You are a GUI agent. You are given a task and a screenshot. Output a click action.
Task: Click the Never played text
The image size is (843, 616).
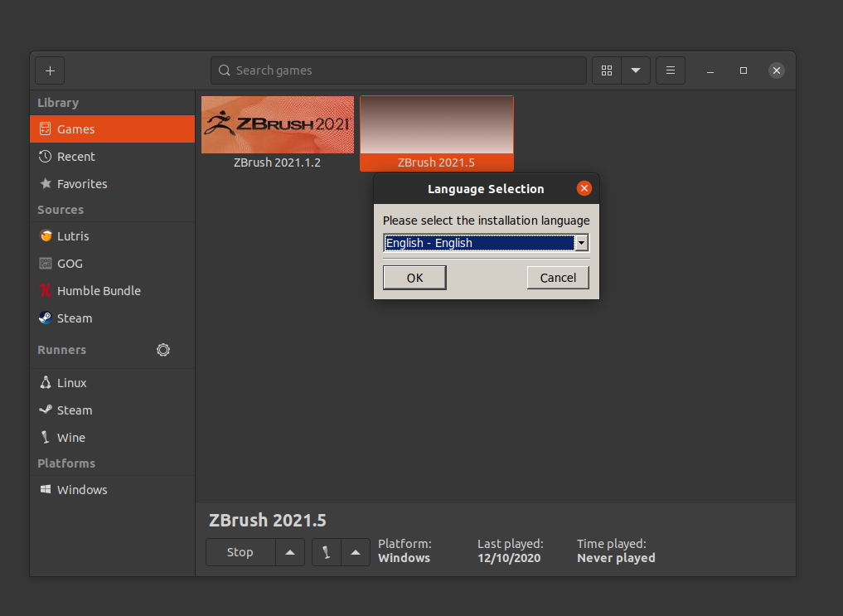[616, 558]
